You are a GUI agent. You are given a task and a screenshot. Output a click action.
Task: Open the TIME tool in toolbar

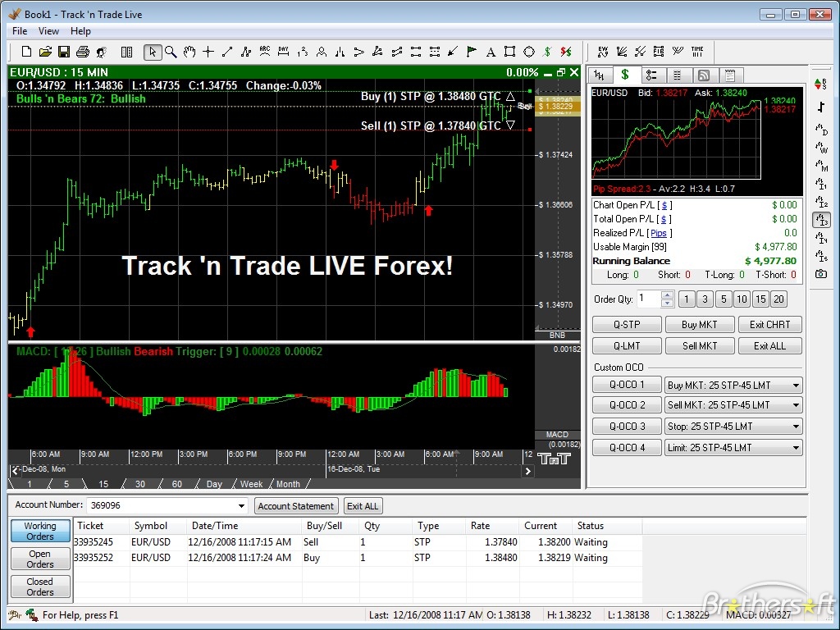[x=697, y=52]
